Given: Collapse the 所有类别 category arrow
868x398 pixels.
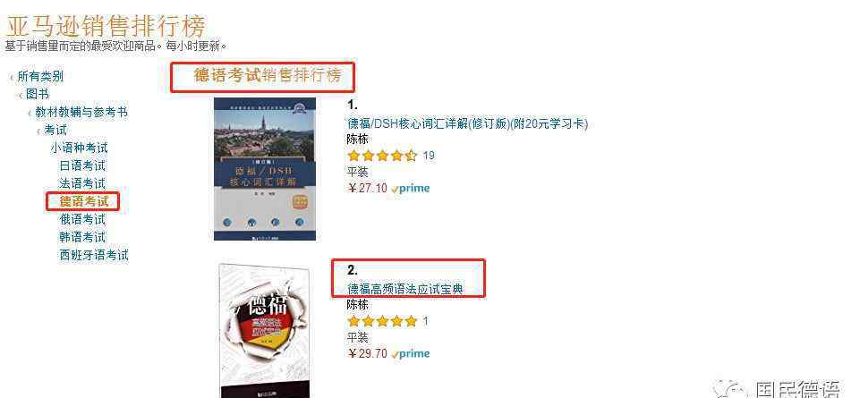Looking at the screenshot, I should [x=13, y=77].
